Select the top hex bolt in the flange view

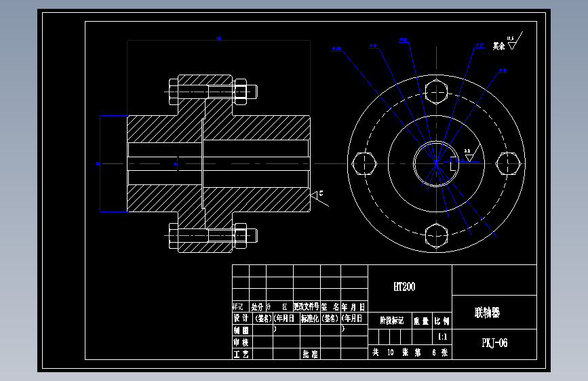point(436,92)
